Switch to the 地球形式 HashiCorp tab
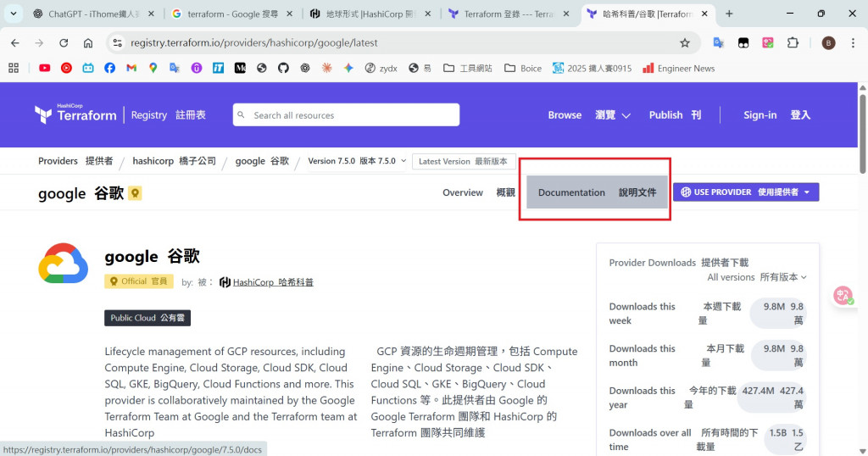Screen dimensions: 868x456 (x=370, y=14)
